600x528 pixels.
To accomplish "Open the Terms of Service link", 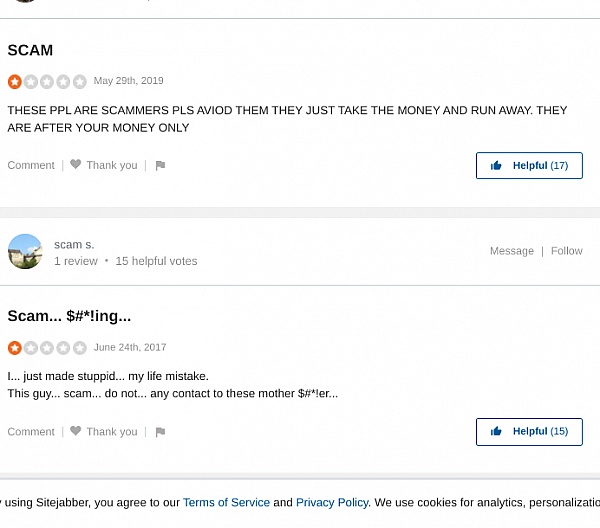I will pyautogui.click(x=226, y=503).
